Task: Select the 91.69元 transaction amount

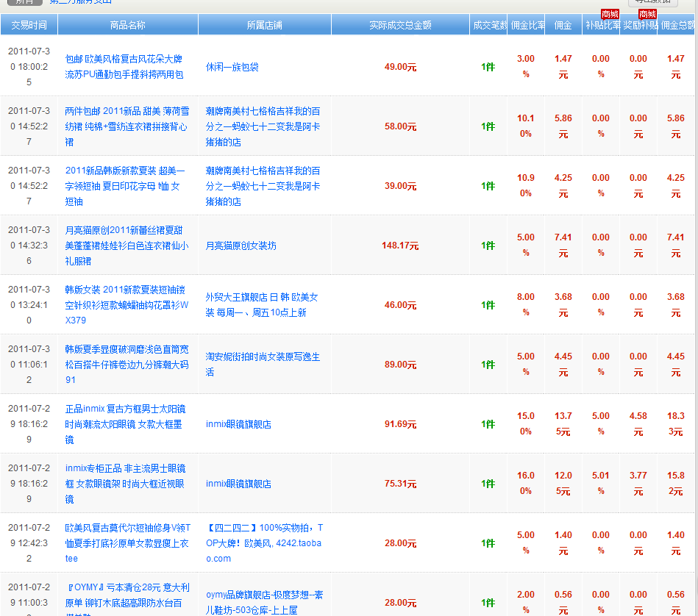Action: pos(400,424)
